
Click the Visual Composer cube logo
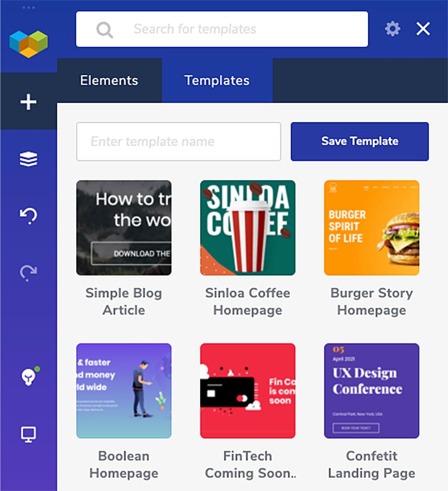point(28,44)
